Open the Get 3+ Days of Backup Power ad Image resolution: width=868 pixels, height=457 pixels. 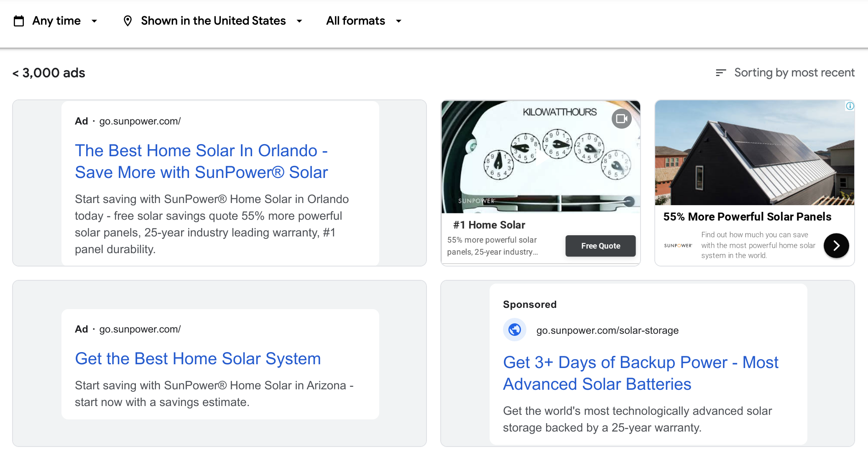click(640, 373)
